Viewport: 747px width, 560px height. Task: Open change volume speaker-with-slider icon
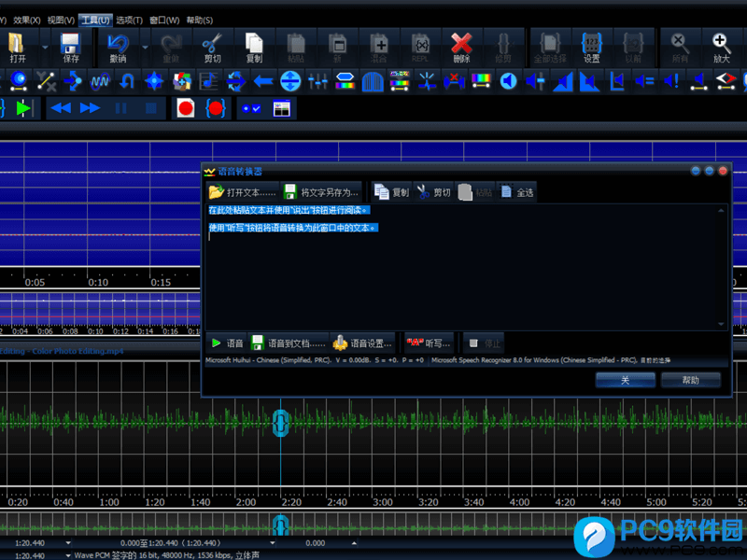coord(535,81)
